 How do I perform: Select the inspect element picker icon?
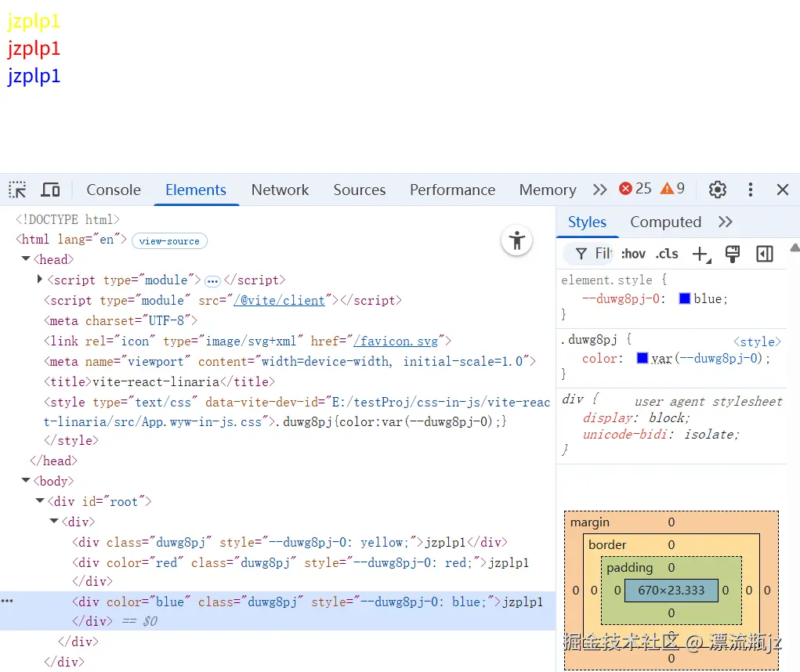click(x=16, y=189)
